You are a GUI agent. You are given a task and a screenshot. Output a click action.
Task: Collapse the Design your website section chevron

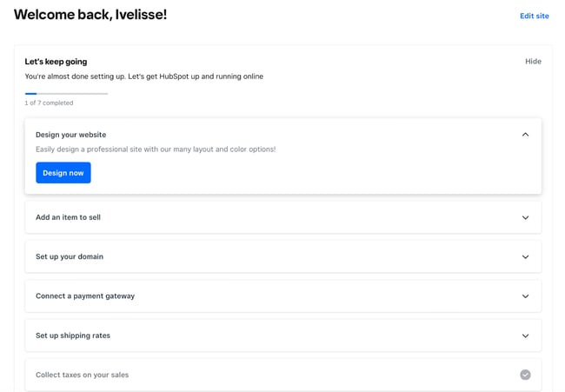(525, 135)
